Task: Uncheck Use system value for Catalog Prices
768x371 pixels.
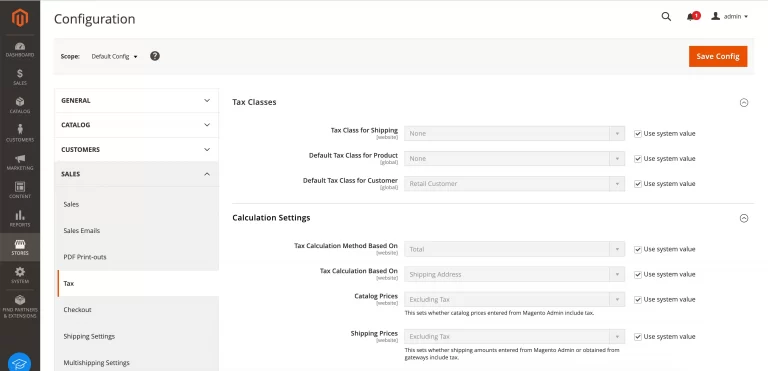Action: (638, 299)
